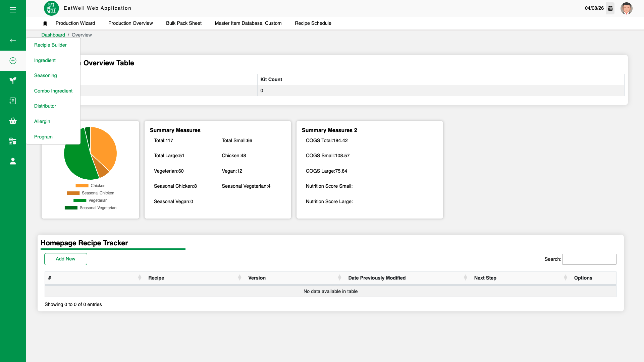Open the checklist sidebar icon
This screenshot has height=362, width=644.
(x=13, y=101)
